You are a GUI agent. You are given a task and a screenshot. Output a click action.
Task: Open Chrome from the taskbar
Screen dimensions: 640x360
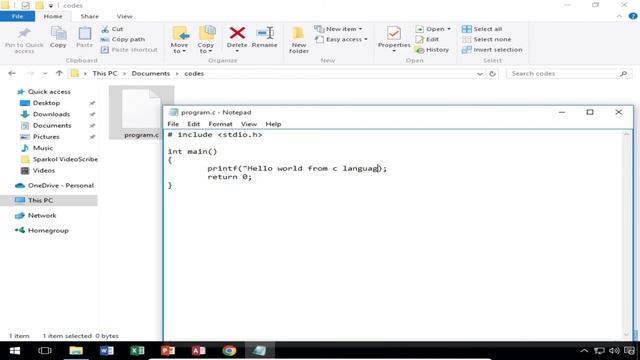[229, 351]
